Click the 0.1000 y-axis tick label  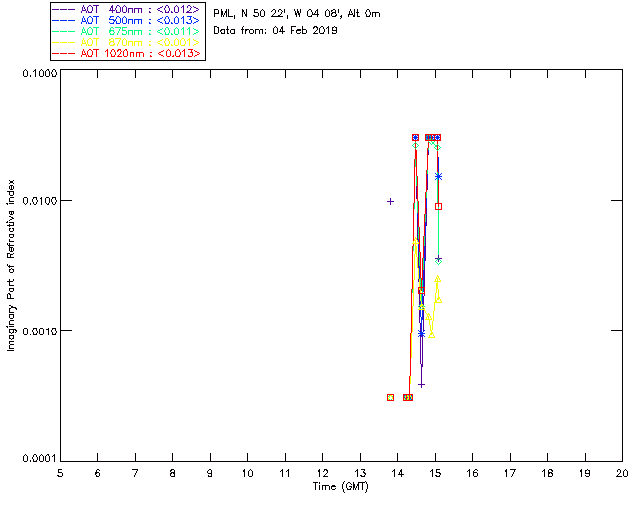click(x=39, y=73)
